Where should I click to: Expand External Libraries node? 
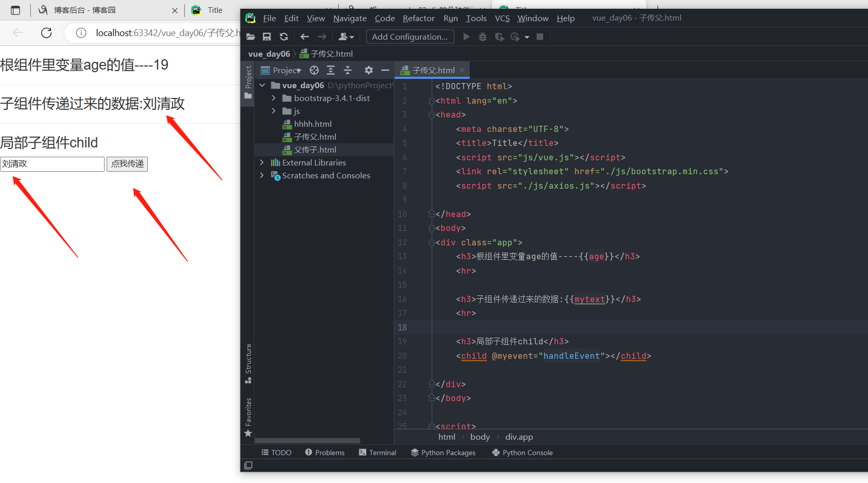coord(262,162)
